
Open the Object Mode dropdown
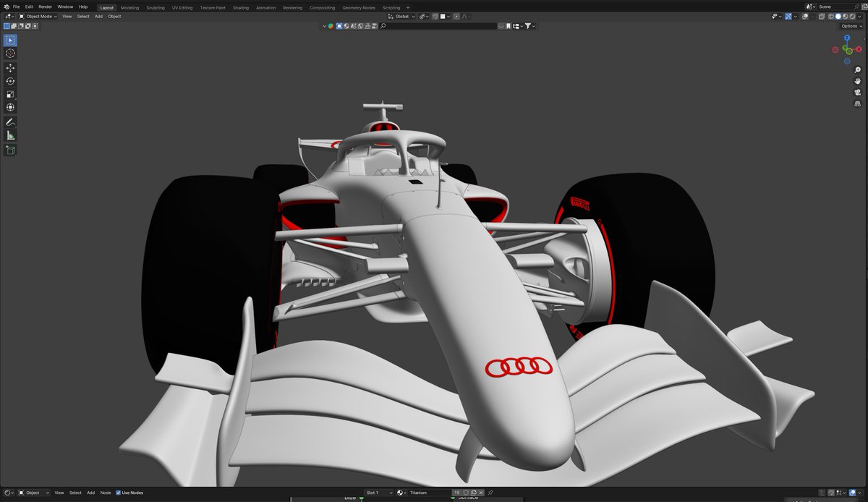tap(38, 16)
